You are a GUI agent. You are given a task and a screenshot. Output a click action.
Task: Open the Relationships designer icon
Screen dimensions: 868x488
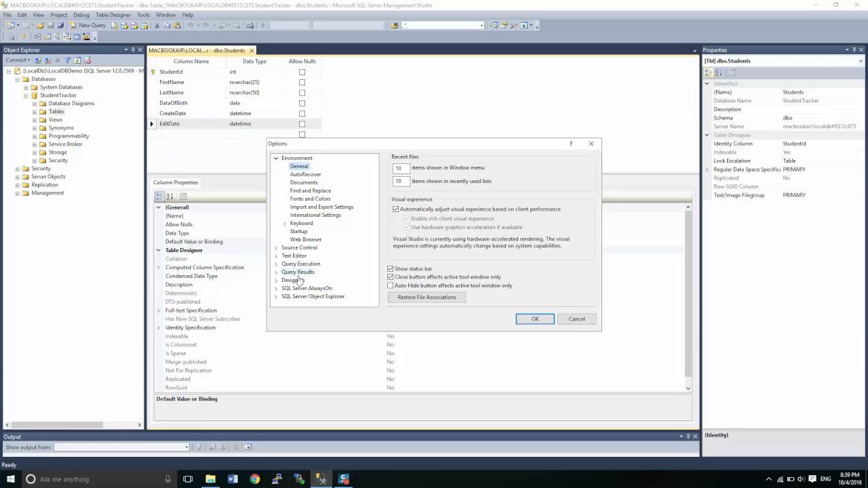click(37, 37)
